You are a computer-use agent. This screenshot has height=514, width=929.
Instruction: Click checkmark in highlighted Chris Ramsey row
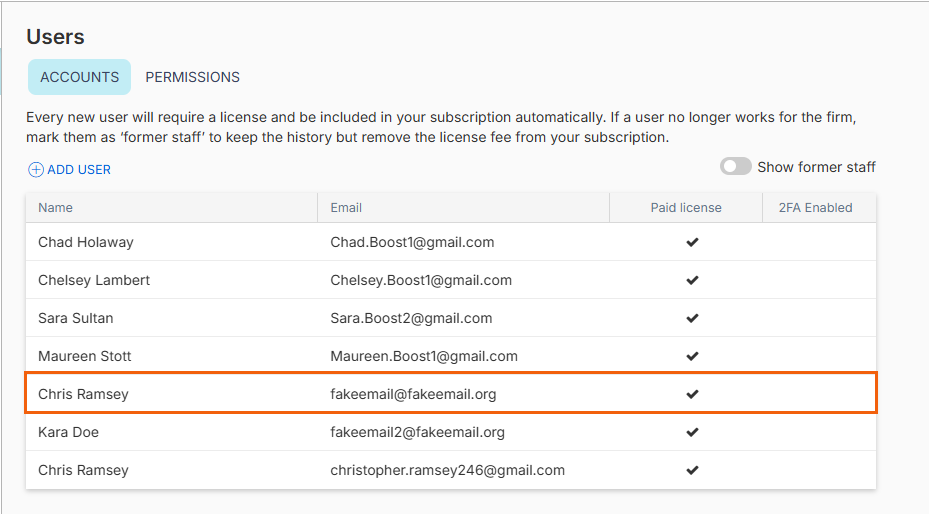(692, 394)
